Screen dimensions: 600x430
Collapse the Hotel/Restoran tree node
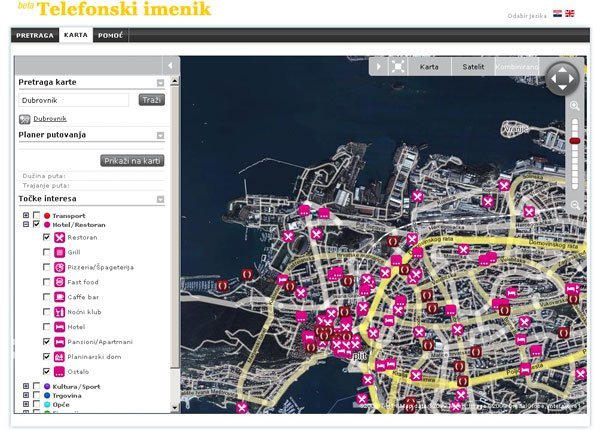tap(26, 224)
